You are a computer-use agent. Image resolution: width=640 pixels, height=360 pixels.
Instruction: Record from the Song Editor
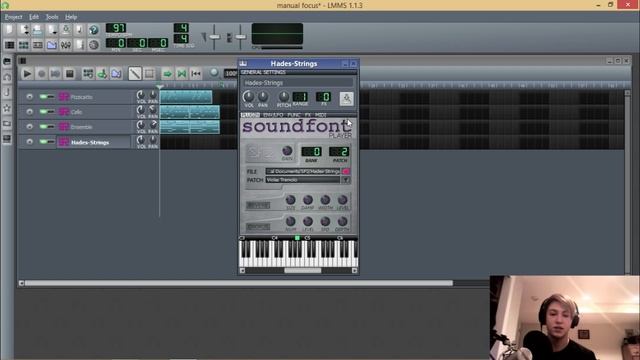41,74
